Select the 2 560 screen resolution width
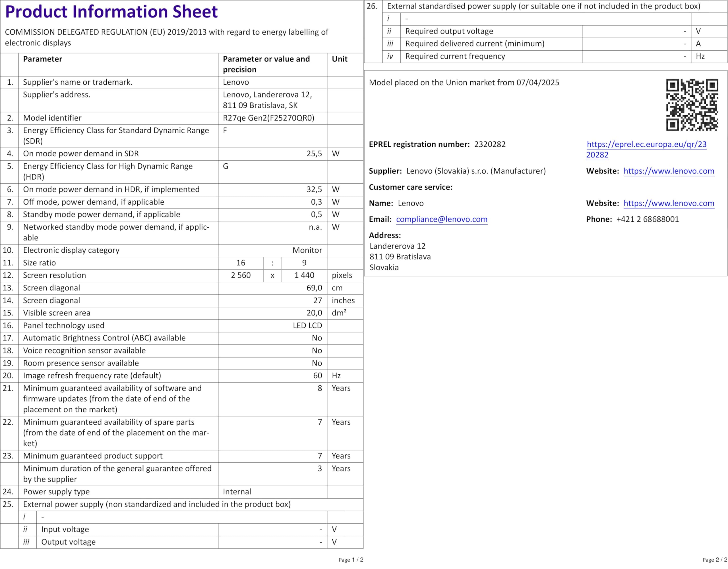Screen dimensions: 728x569 click(241, 275)
